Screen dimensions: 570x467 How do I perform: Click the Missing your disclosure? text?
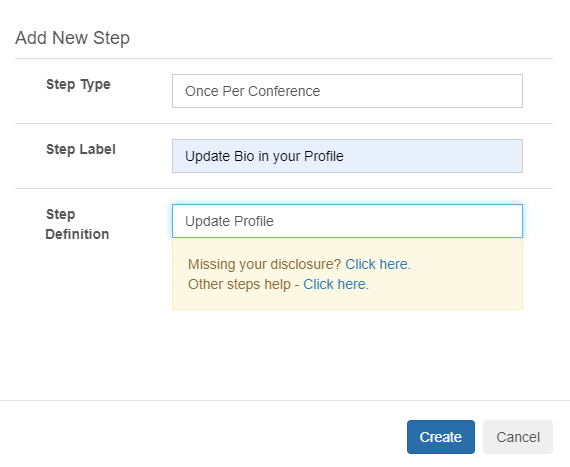pos(264,264)
